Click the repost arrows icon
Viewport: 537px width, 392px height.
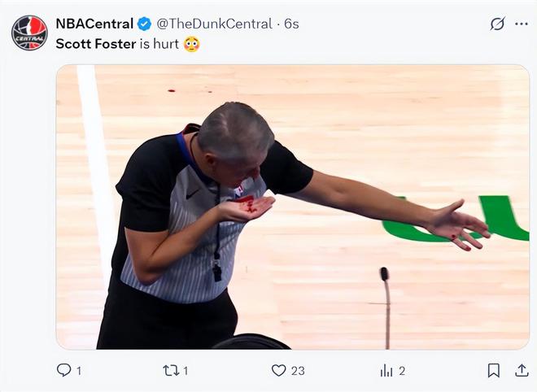click(171, 370)
